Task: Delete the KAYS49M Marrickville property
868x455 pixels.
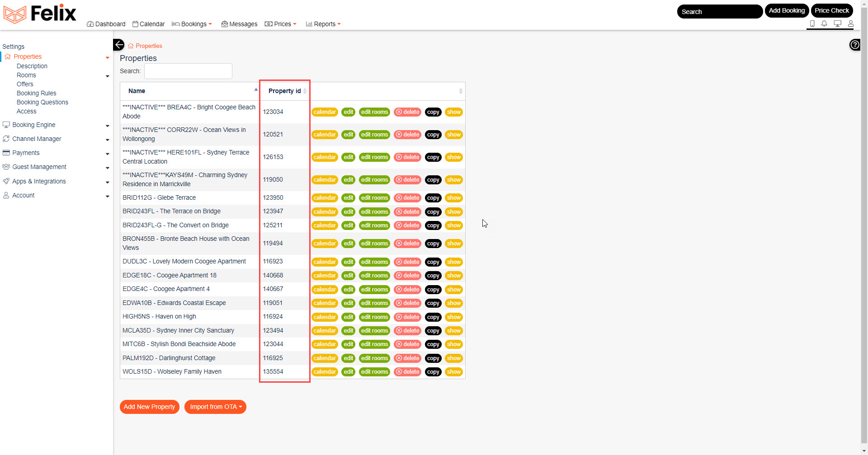Action: click(408, 180)
